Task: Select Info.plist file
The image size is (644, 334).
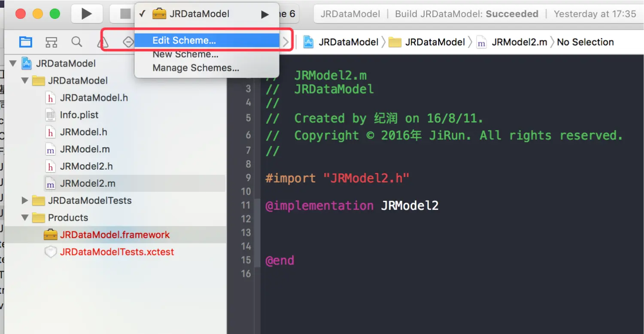Action: (x=79, y=115)
